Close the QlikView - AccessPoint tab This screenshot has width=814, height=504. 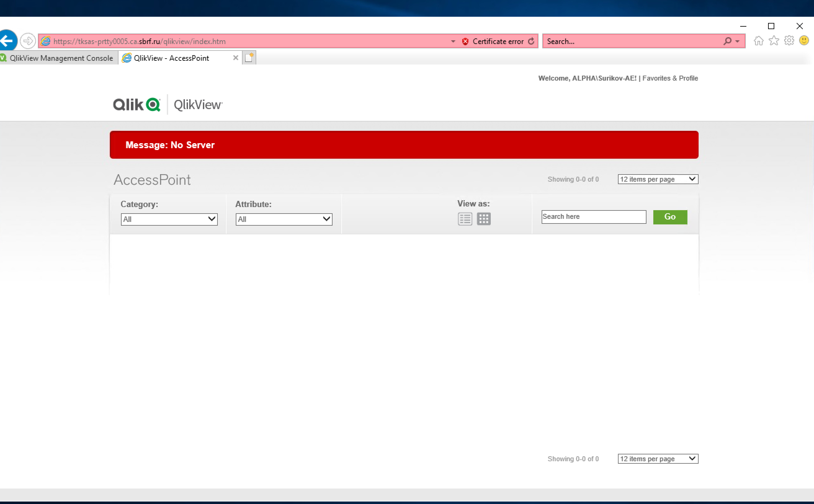click(x=235, y=58)
